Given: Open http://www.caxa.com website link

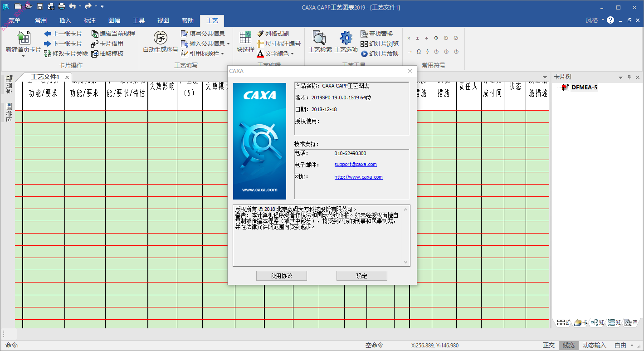Looking at the screenshot, I should 358,177.
